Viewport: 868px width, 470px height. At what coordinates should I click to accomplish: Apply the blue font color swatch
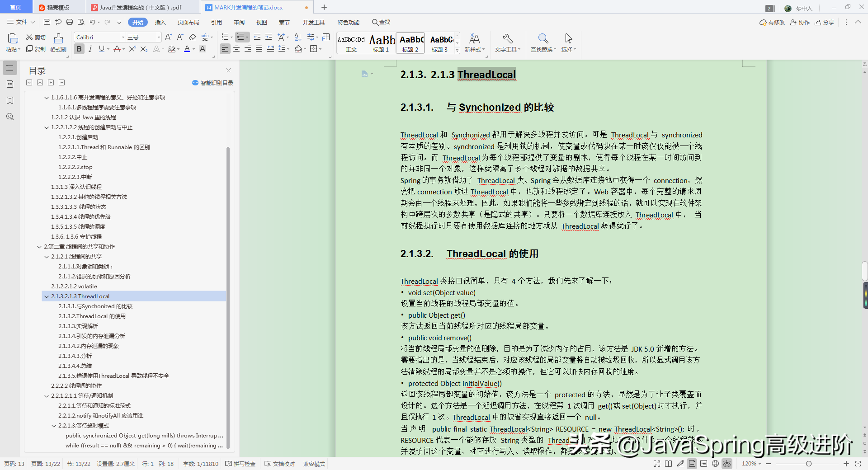click(187, 49)
